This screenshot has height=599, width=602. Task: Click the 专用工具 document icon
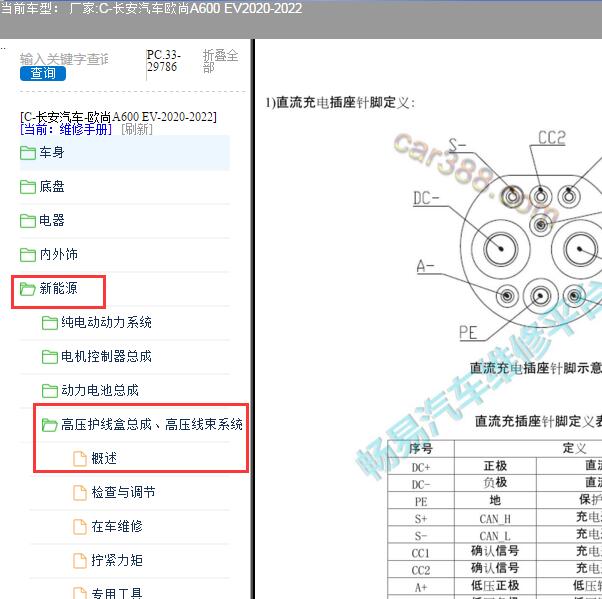pos(80,593)
